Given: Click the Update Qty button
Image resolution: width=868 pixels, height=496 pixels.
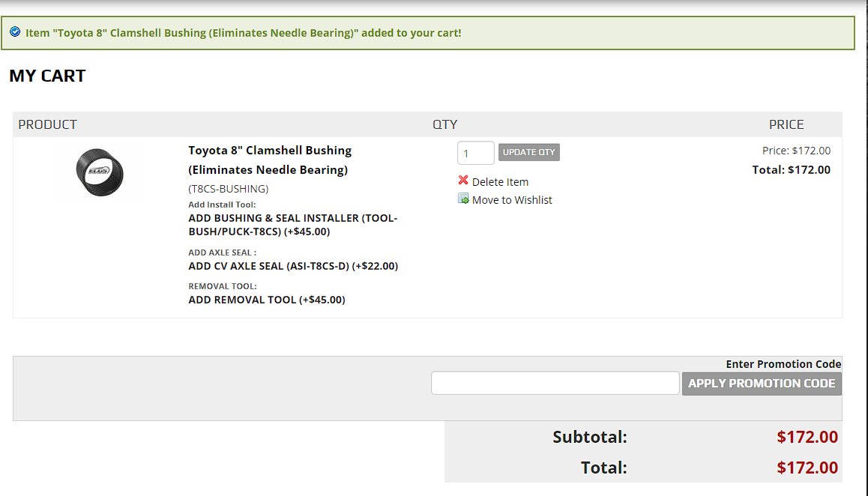Looking at the screenshot, I should (528, 152).
